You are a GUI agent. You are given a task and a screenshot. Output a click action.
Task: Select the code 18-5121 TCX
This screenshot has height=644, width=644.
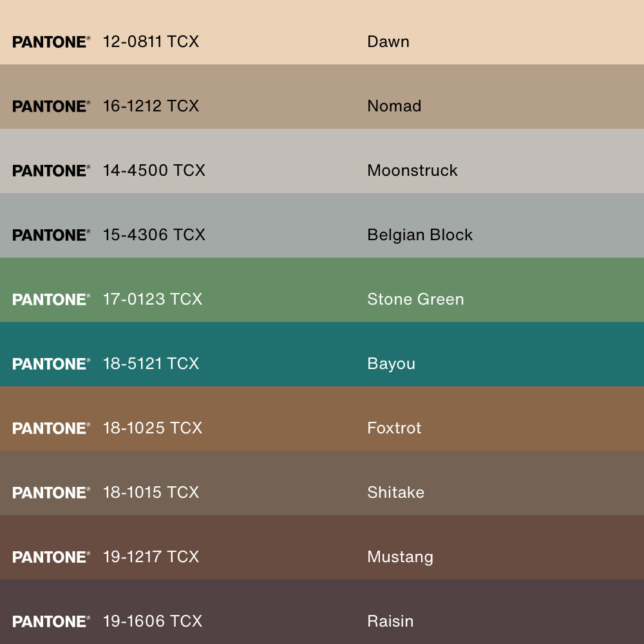pyautogui.click(x=151, y=364)
